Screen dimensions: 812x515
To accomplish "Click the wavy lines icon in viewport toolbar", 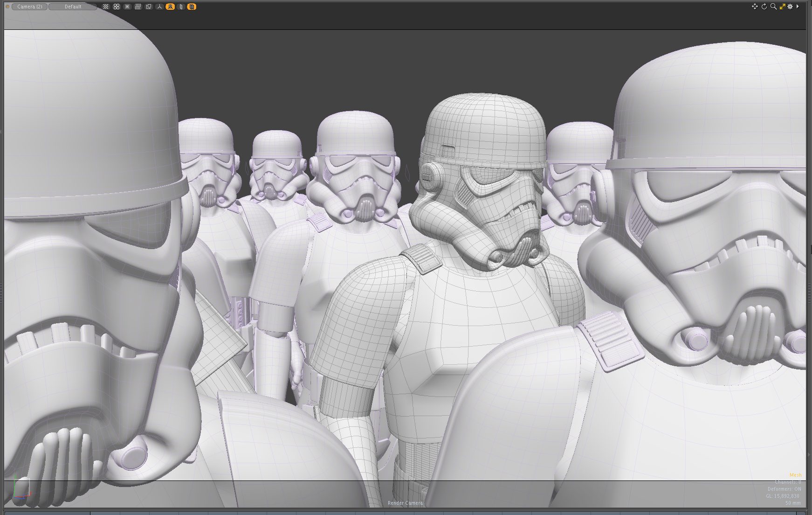I will [138, 7].
